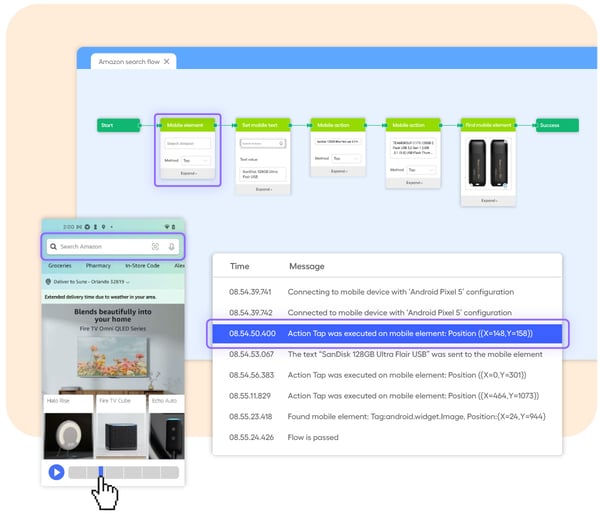600x515 pixels.
Task: Click USB drive image in Find mobile element node
Action: point(488,163)
